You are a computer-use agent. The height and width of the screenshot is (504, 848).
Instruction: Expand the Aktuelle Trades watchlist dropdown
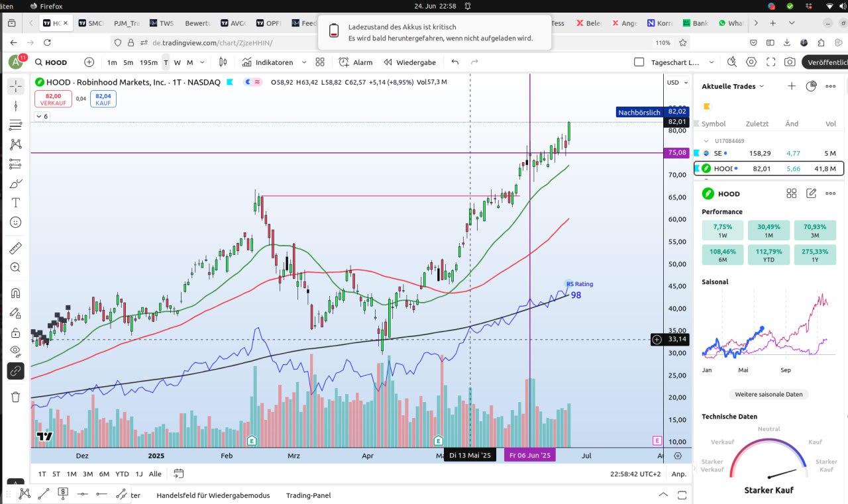pyautogui.click(x=761, y=86)
